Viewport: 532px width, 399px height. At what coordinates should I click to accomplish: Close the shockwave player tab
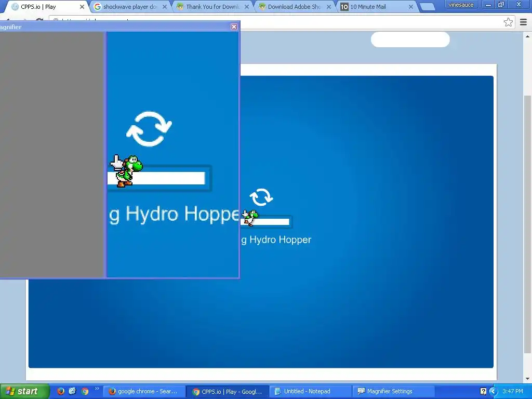[165, 7]
